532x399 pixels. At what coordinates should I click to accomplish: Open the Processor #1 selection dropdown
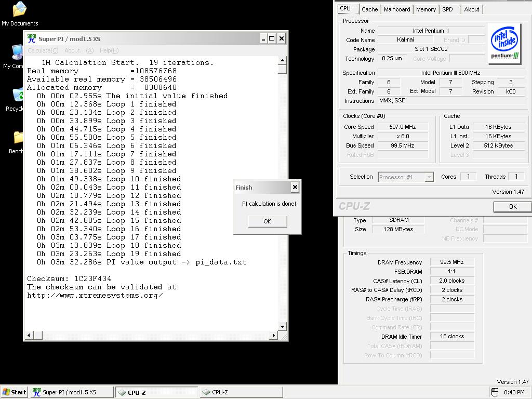406,177
